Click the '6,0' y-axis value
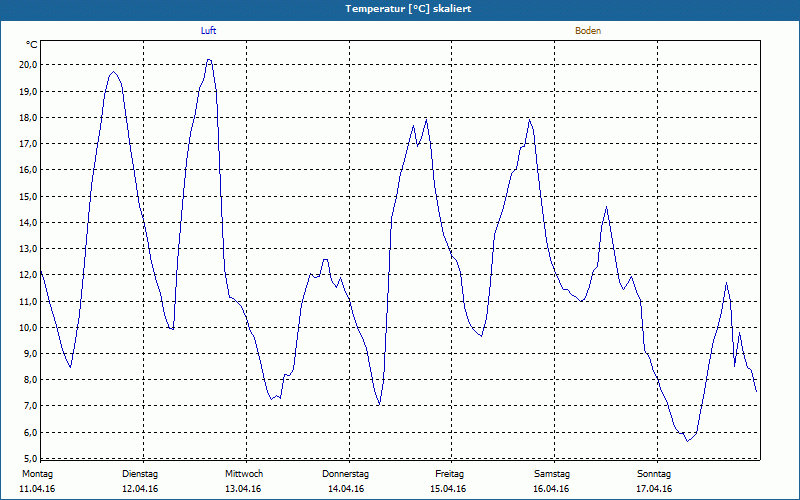The height and width of the screenshot is (500, 800). (30, 433)
